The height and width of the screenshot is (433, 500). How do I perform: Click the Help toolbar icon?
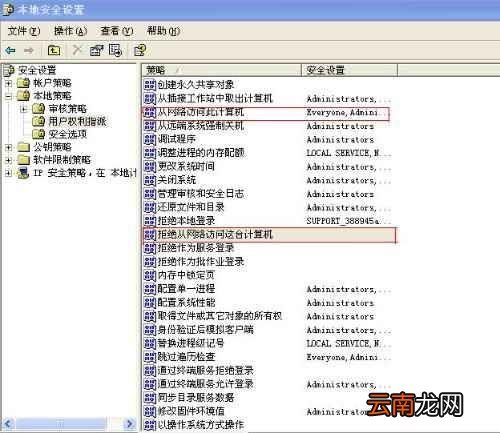[140, 50]
